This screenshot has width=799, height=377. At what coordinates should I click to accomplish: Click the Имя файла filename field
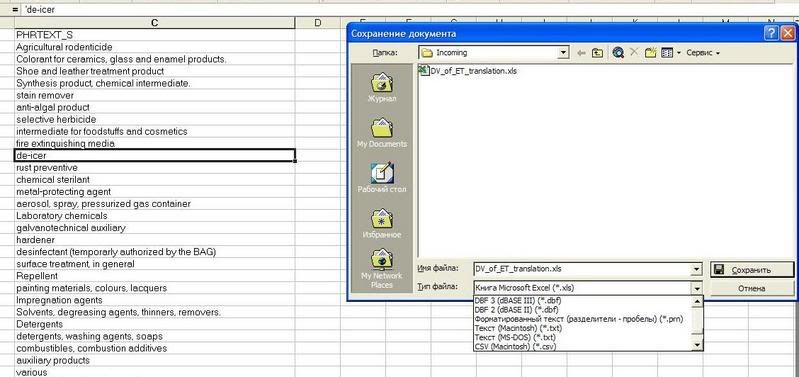click(582, 269)
